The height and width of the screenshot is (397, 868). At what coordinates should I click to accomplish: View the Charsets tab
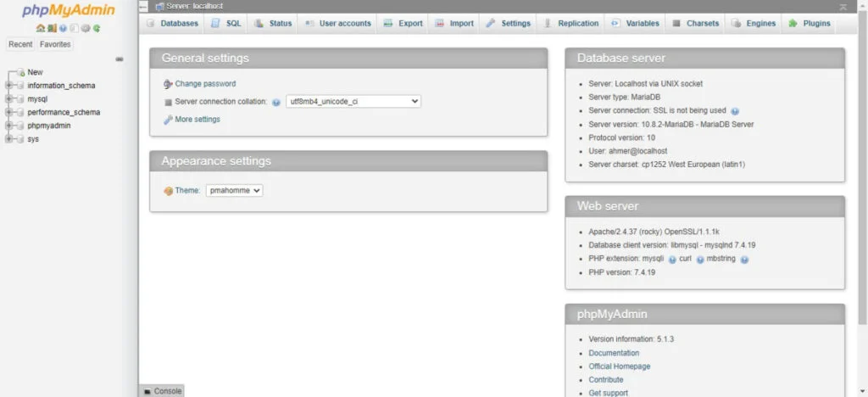[695, 23]
